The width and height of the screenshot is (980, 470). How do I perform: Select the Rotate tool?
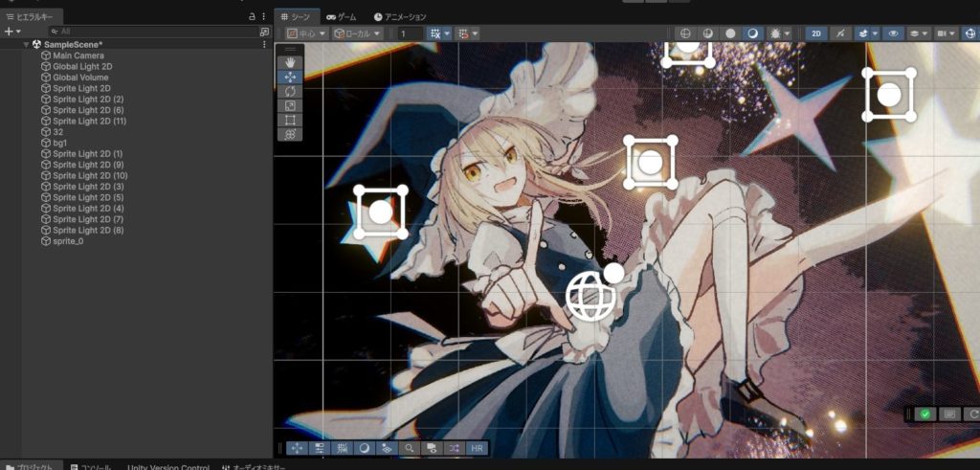coord(290,91)
